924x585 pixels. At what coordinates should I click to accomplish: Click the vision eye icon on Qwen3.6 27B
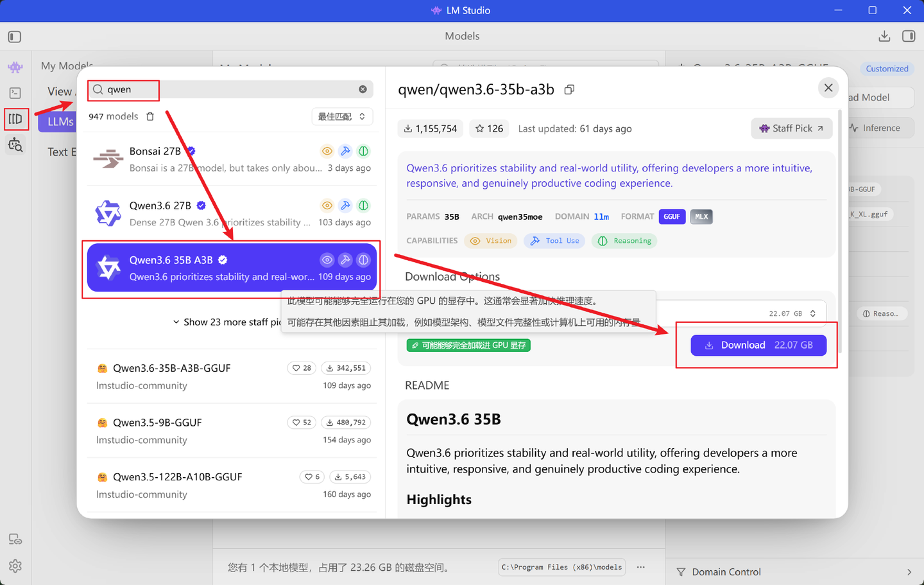327,205
